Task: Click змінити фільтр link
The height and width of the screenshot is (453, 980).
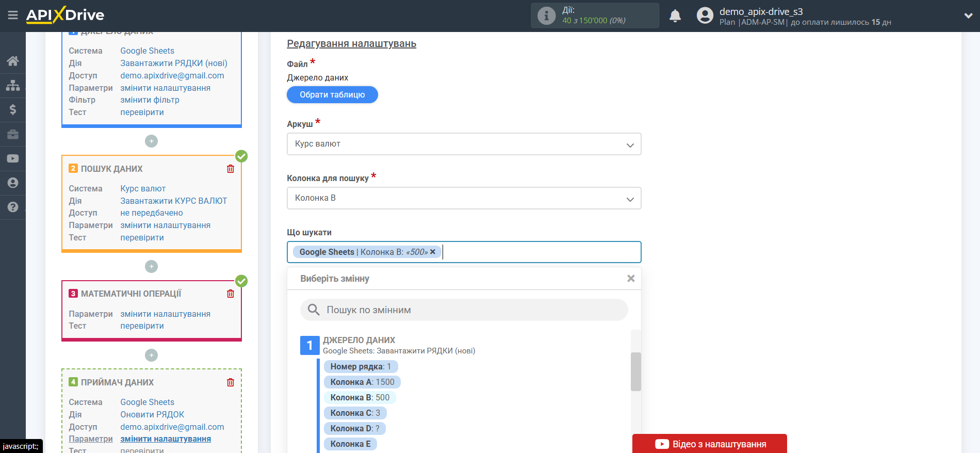Action: [150, 100]
